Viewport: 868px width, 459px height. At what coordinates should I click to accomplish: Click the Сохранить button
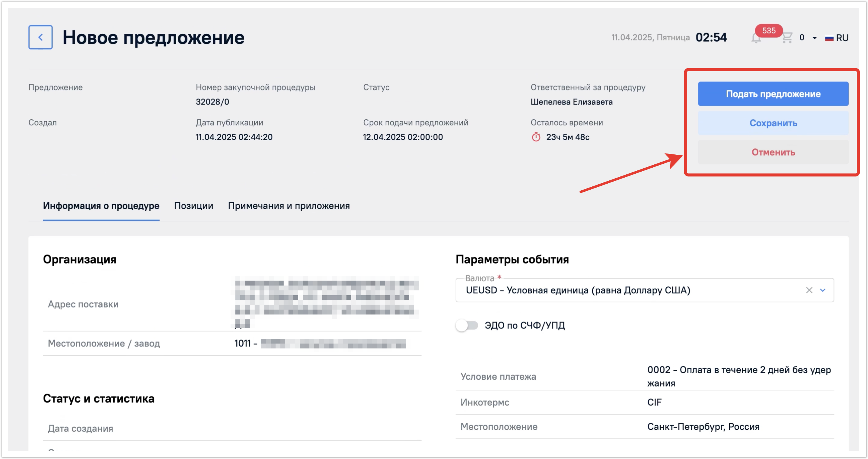point(773,123)
